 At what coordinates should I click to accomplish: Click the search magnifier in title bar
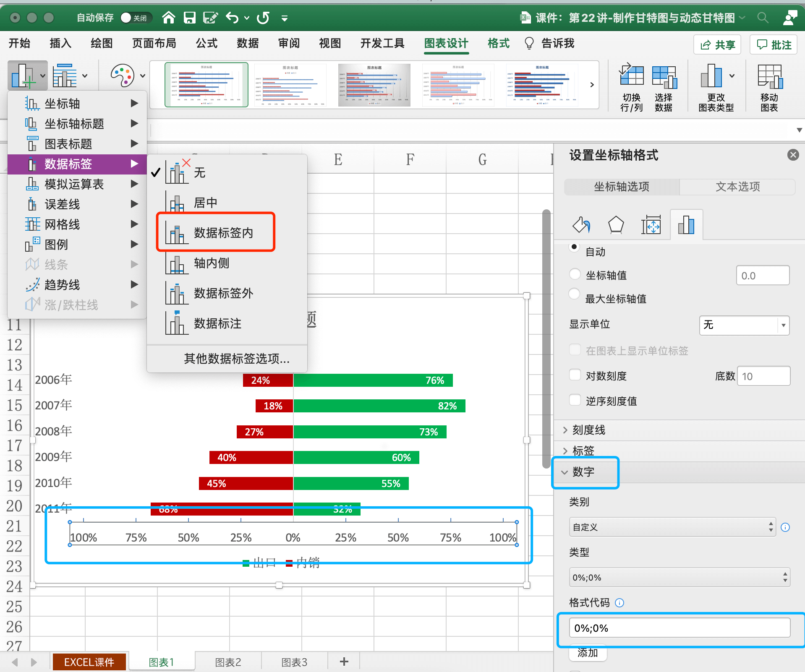click(763, 18)
